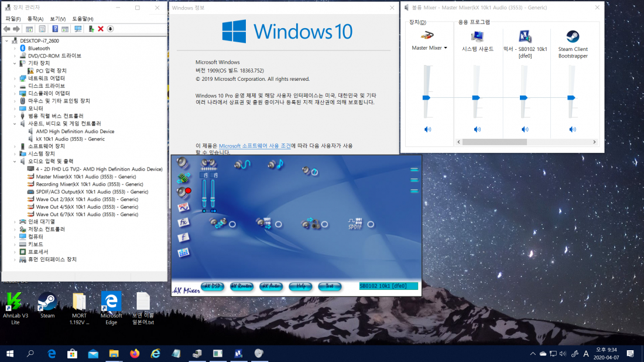This screenshot has height=362, width=644.
Task: Collapse the 오디오 입력 및 출력 category
Action: [15, 161]
